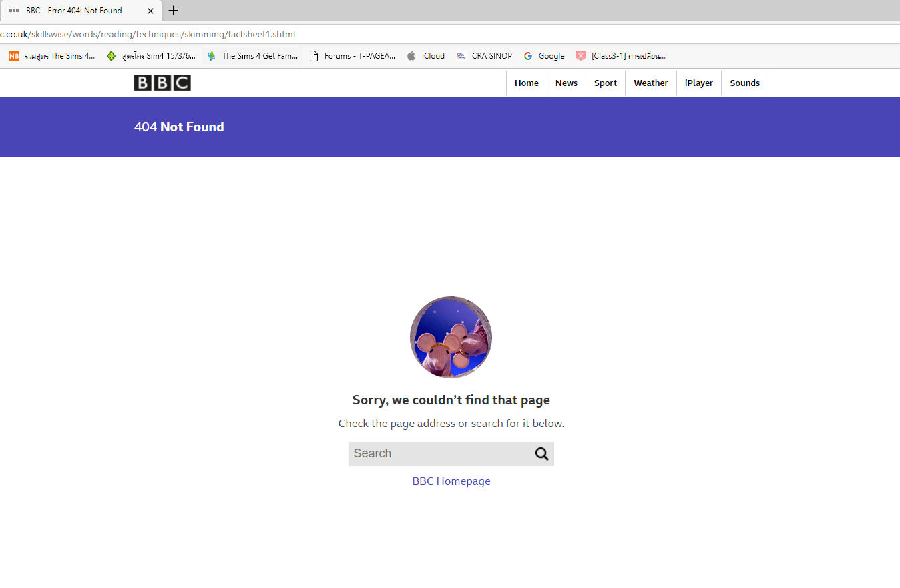Click the new tab plus button

click(x=174, y=11)
